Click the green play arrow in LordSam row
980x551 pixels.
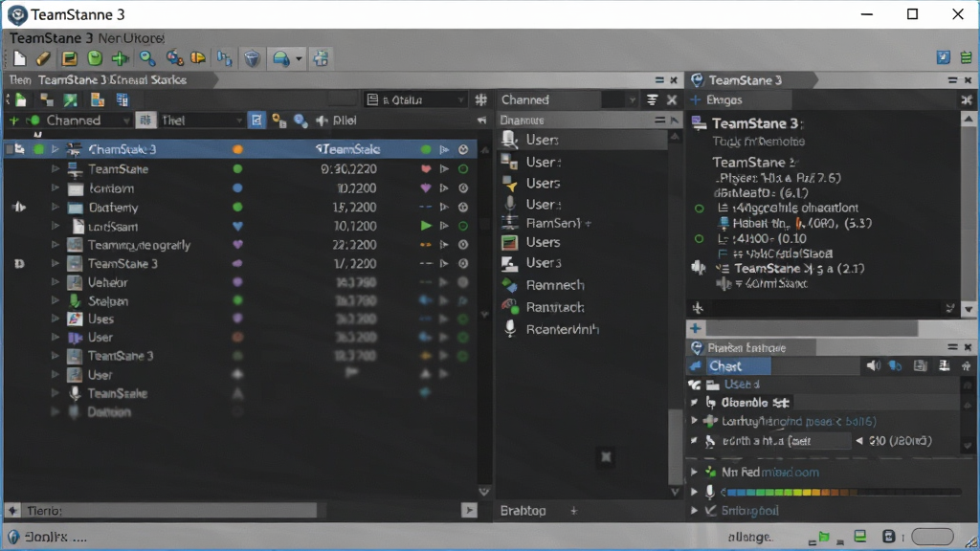tap(426, 226)
